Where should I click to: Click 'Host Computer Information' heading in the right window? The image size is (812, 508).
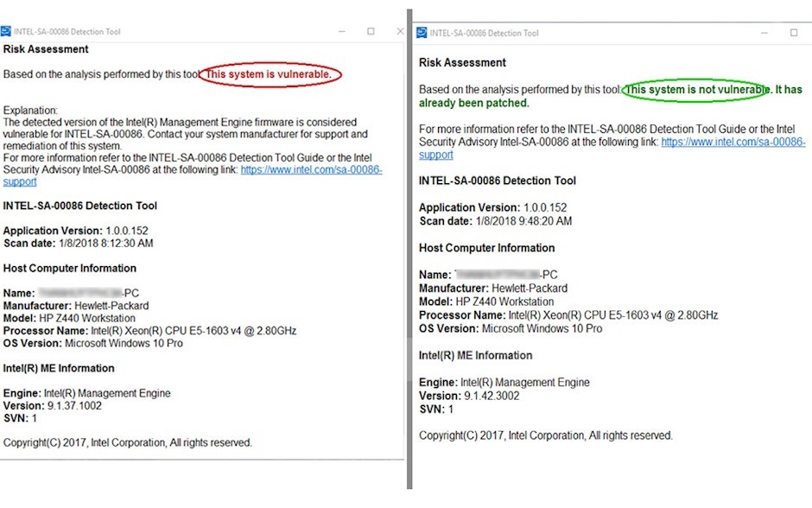pyautogui.click(x=487, y=248)
